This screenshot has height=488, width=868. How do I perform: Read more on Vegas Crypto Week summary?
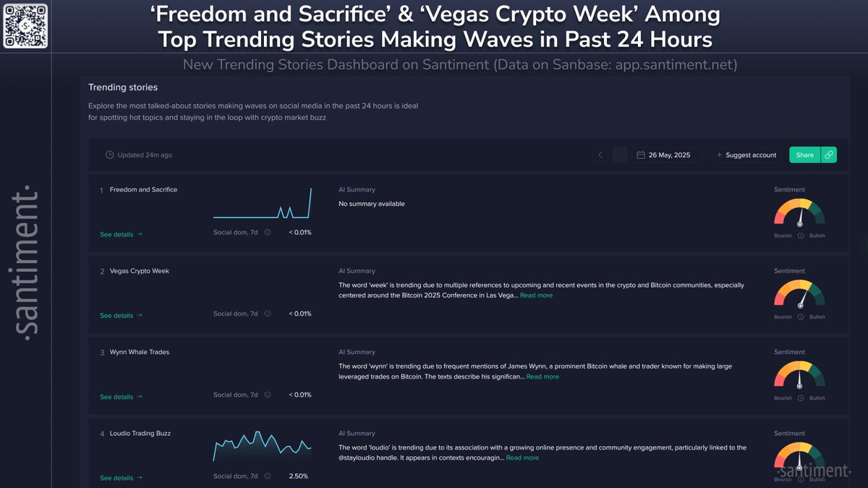[536, 295]
